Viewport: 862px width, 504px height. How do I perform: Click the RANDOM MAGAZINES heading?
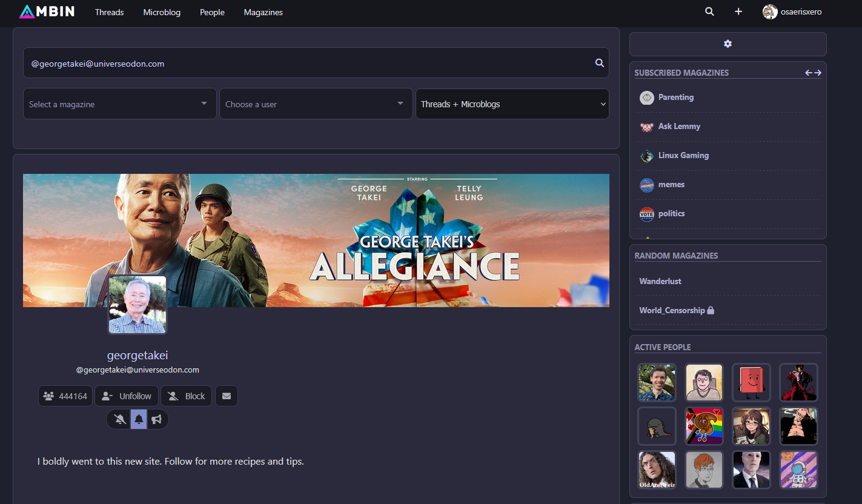(x=676, y=256)
